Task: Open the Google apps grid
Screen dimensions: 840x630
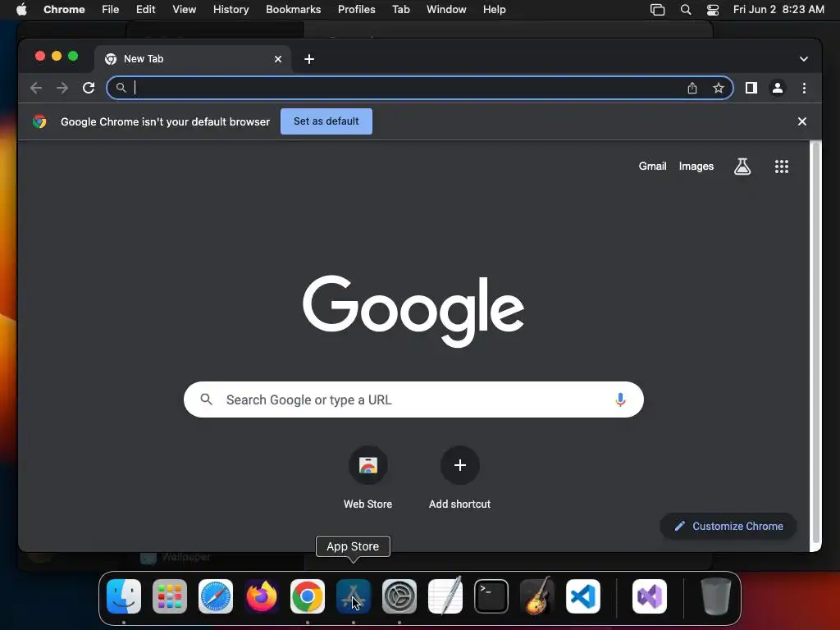Action: 781,167
